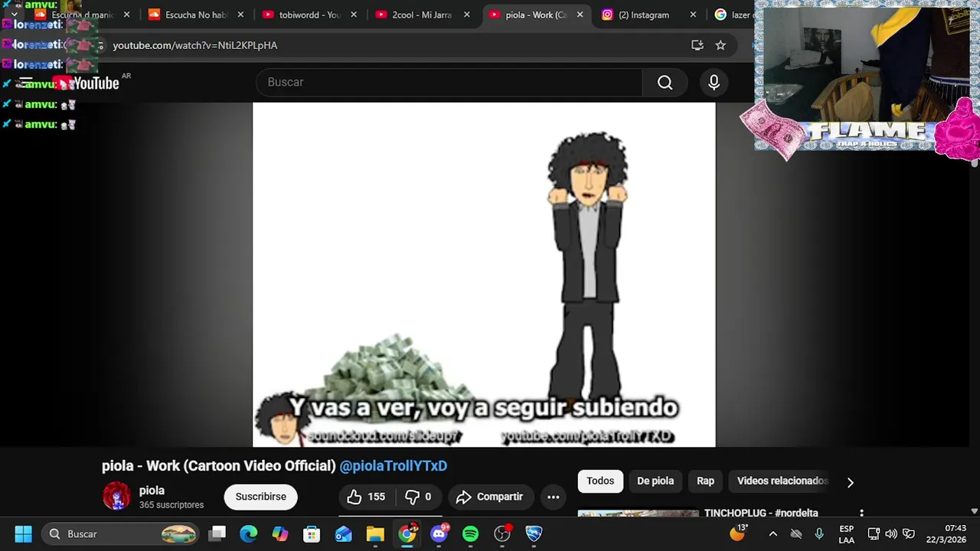Open volume control in system tray
The width and height of the screenshot is (980, 551).
(891, 533)
